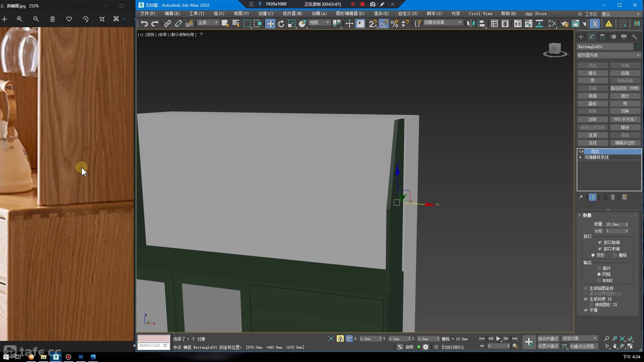
Task: Select the Link tool (chain icon)
Action: pyautogui.click(x=167, y=23)
